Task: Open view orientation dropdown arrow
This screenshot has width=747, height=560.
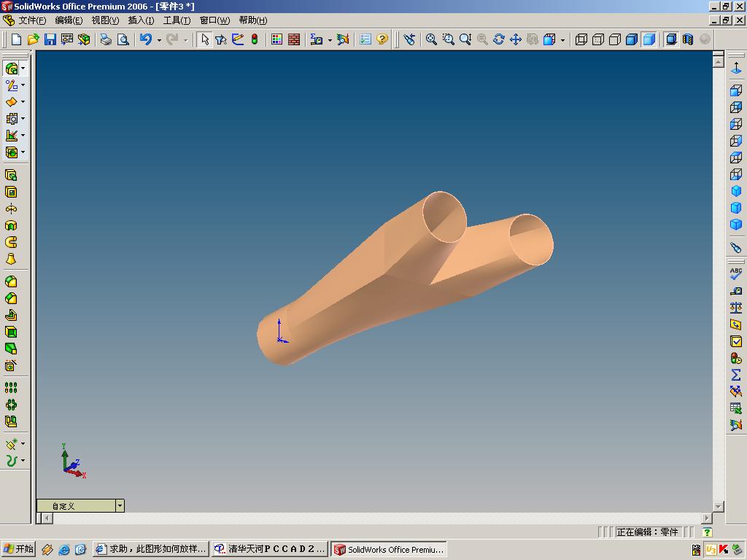Action: click(562, 40)
